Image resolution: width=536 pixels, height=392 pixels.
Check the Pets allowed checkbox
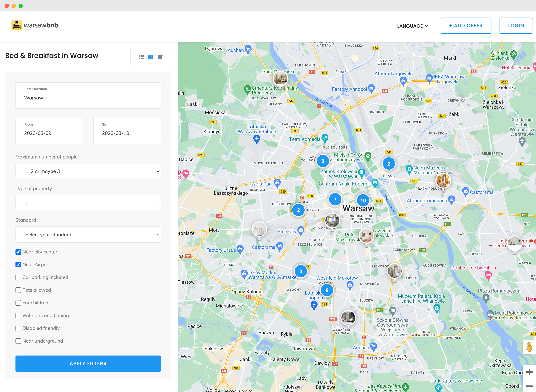(x=18, y=290)
